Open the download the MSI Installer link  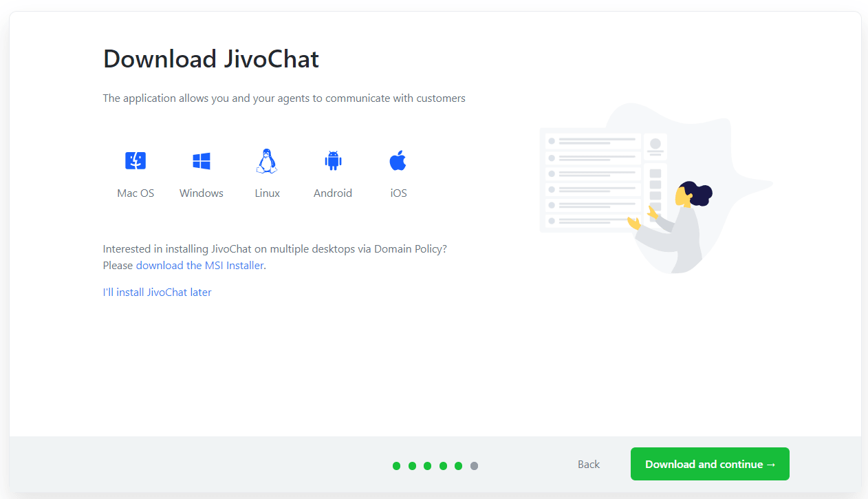tap(199, 265)
